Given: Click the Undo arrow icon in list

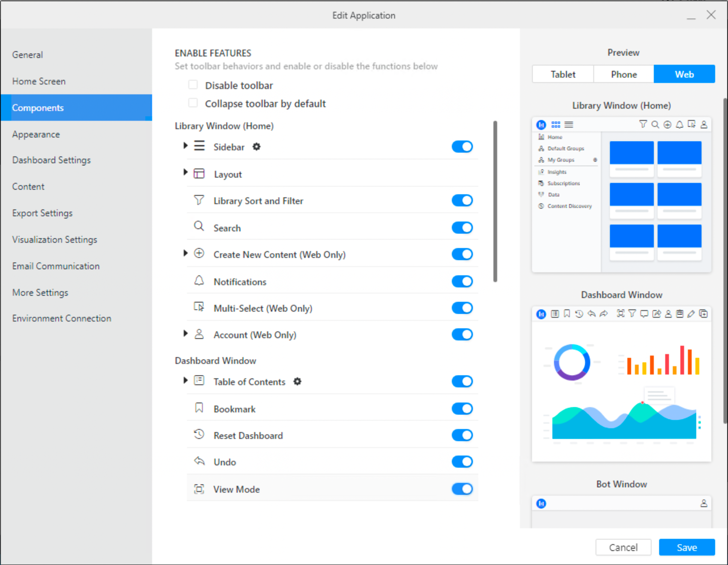Looking at the screenshot, I should point(199,461).
